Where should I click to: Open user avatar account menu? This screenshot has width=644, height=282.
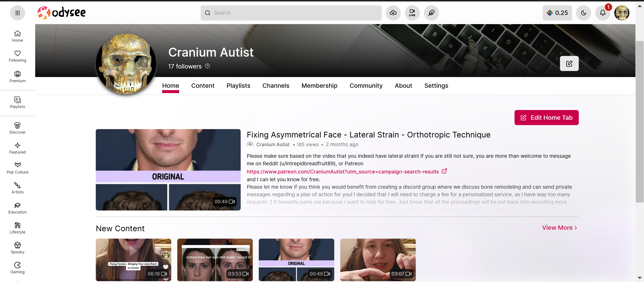622,13
